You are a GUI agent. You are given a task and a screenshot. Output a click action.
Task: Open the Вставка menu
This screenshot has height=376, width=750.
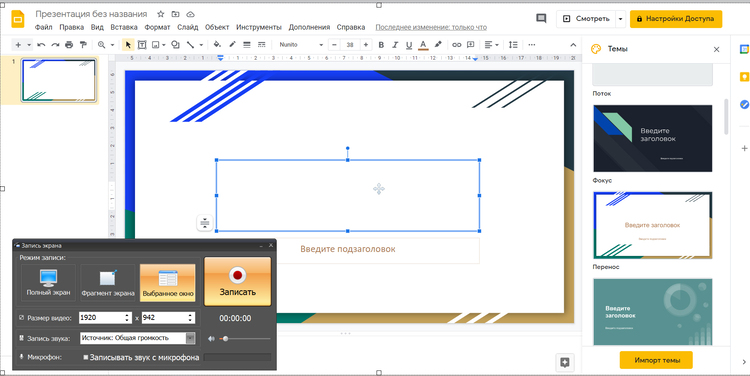tap(124, 27)
